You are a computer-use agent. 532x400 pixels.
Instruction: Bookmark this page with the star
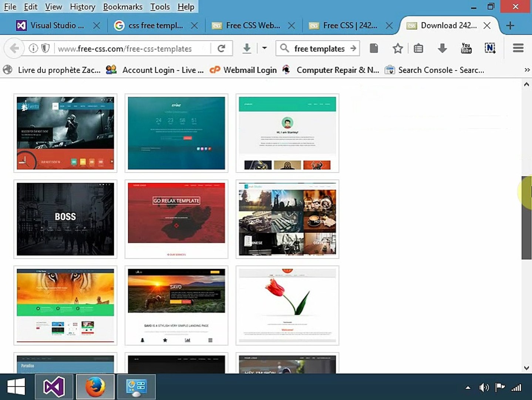coord(398,48)
